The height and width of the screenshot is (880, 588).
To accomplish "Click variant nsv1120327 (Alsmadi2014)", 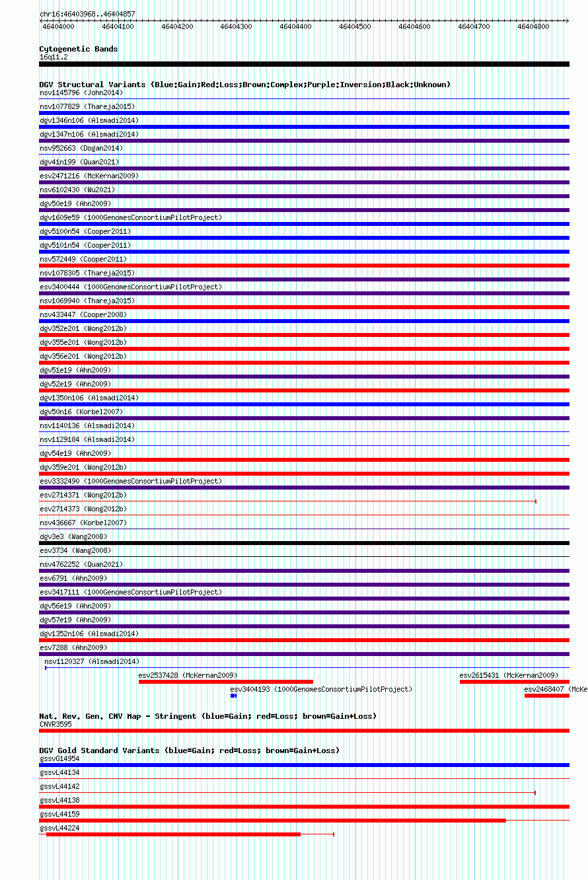I will (92, 661).
